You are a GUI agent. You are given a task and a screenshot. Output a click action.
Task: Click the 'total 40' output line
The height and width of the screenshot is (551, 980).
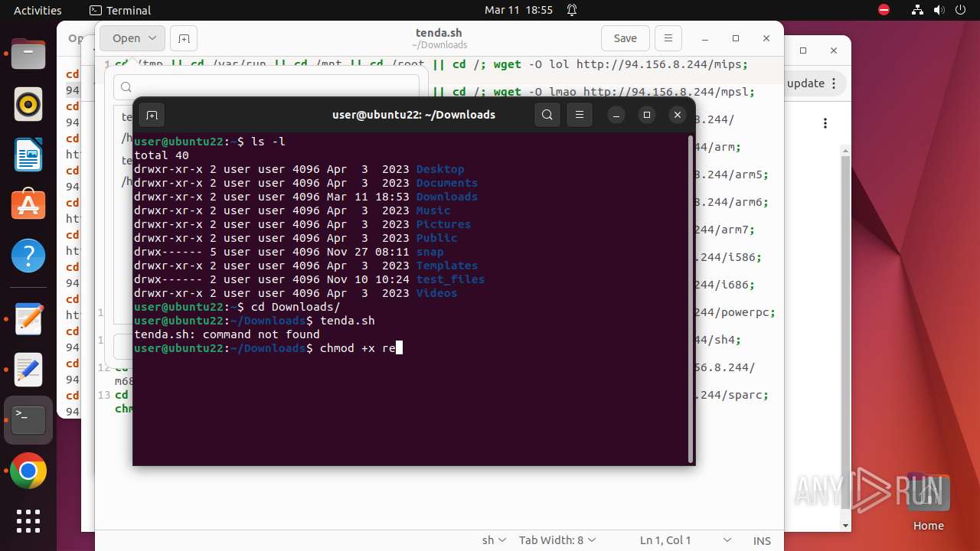tap(161, 155)
